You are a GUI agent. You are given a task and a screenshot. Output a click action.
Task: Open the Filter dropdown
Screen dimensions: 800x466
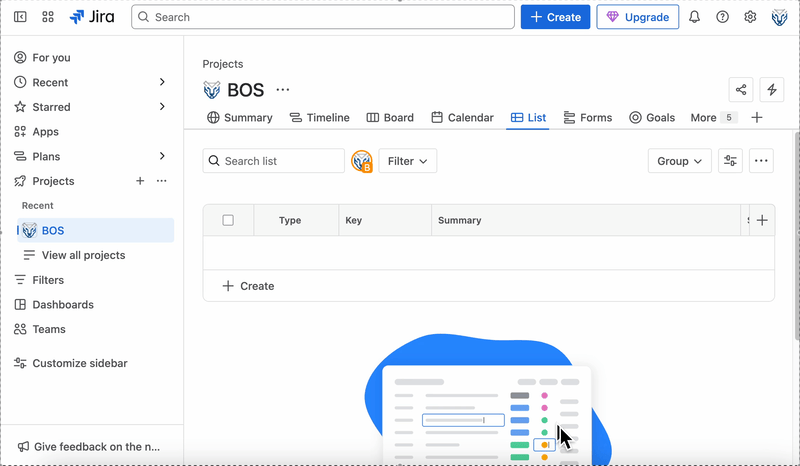(x=408, y=161)
